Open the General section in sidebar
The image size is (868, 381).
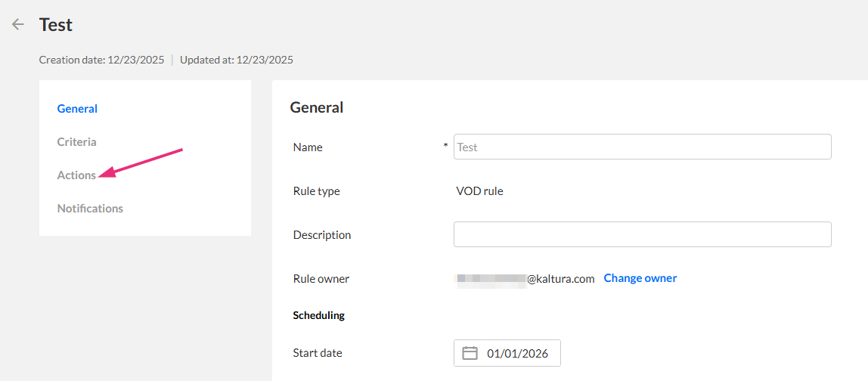[x=77, y=109]
